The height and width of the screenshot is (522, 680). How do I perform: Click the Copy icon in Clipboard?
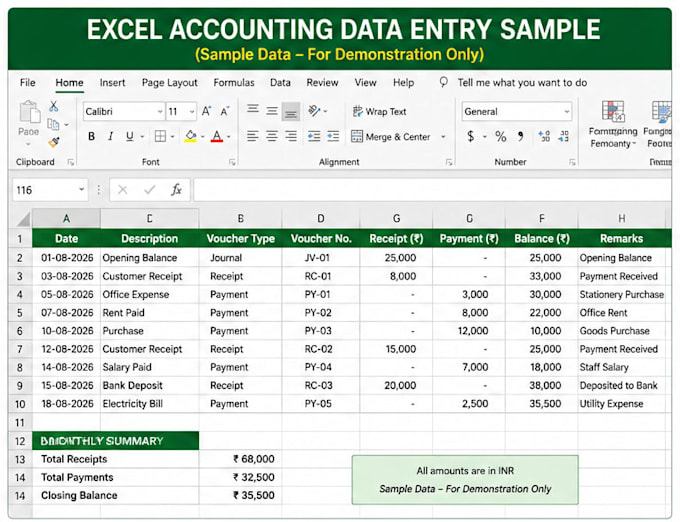coord(53,124)
